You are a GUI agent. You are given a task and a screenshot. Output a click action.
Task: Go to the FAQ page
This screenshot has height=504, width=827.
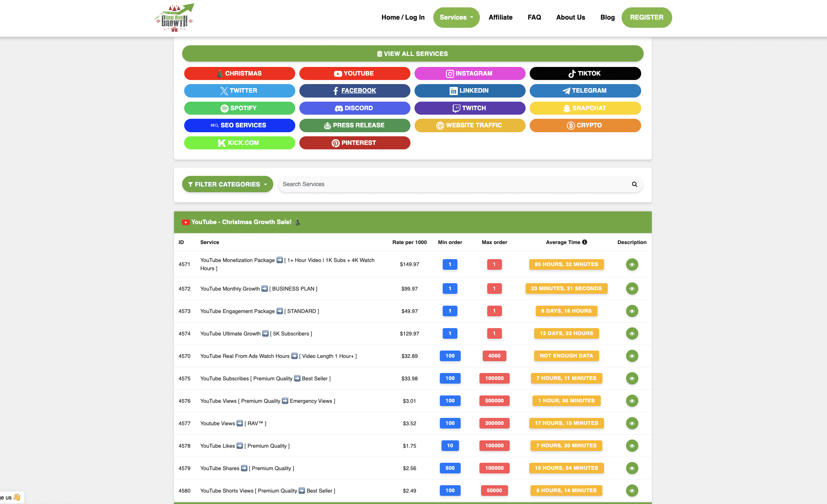tap(534, 18)
